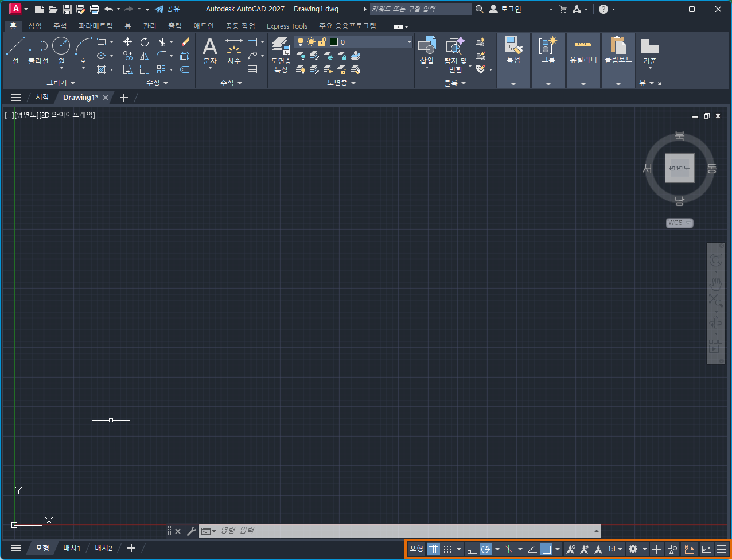Open the 유틸리티 panel button

point(583,60)
